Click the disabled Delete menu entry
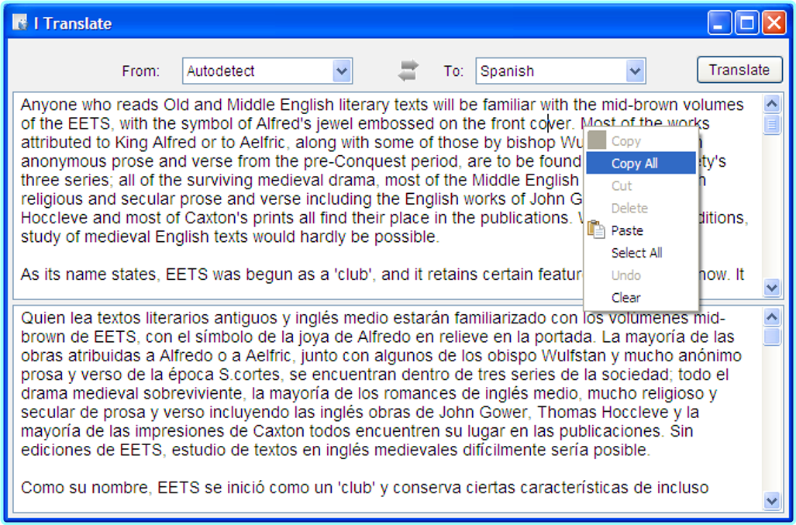Viewport: 796px width, 525px height. tap(641, 208)
